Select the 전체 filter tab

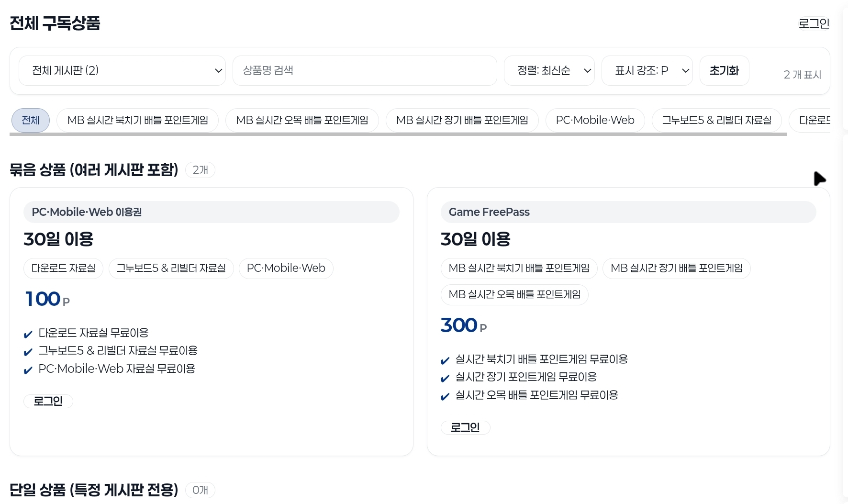[x=31, y=120]
